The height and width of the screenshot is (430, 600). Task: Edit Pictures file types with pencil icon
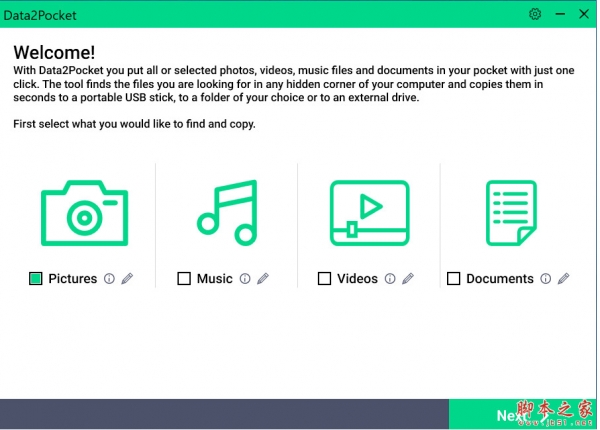point(127,279)
